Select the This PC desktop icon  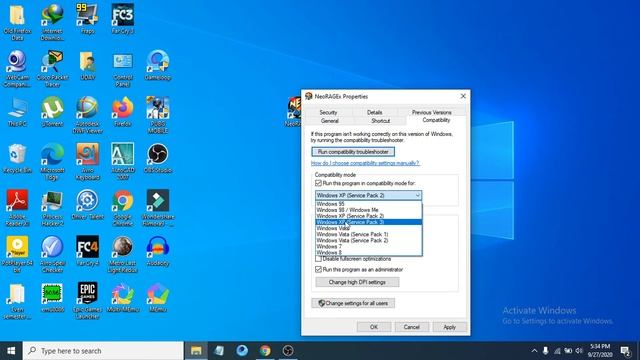pos(17,112)
